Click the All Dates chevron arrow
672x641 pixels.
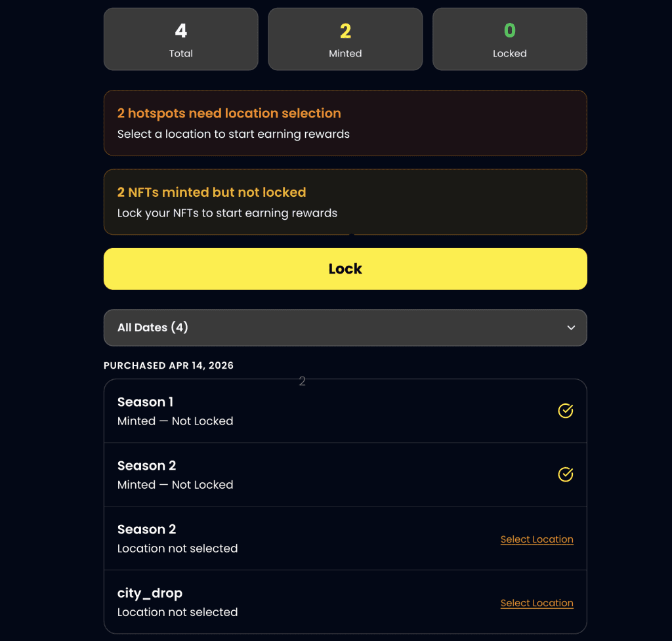571,328
